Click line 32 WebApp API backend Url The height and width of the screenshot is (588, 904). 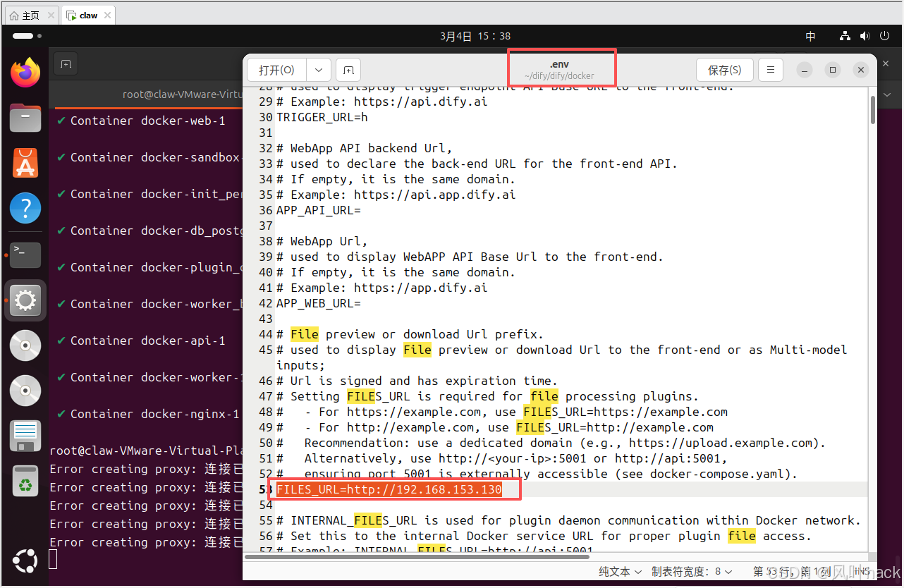pyautogui.click(x=364, y=148)
